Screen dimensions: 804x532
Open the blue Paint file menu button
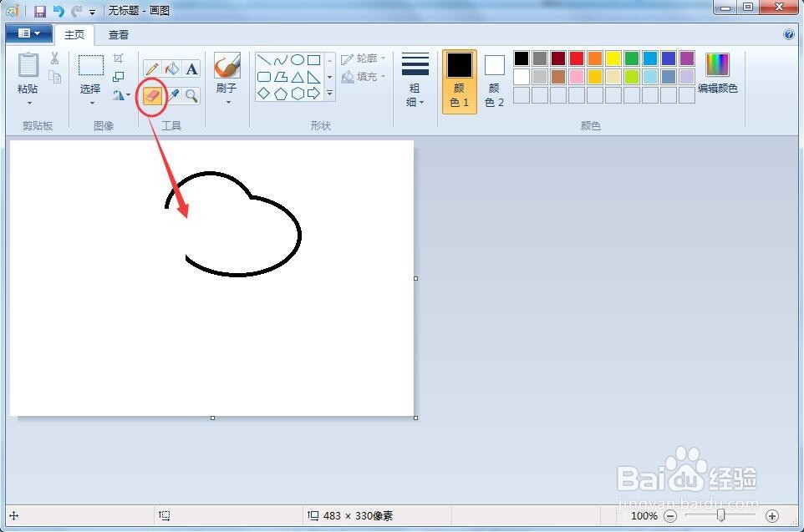(x=28, y=34)
